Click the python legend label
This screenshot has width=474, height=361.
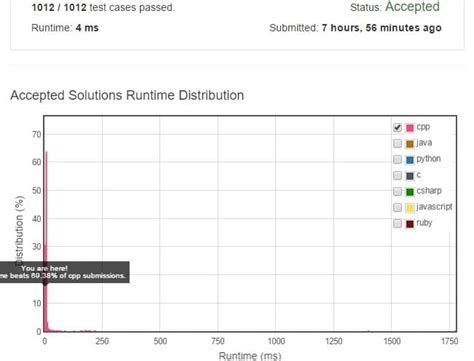point(428,159)
